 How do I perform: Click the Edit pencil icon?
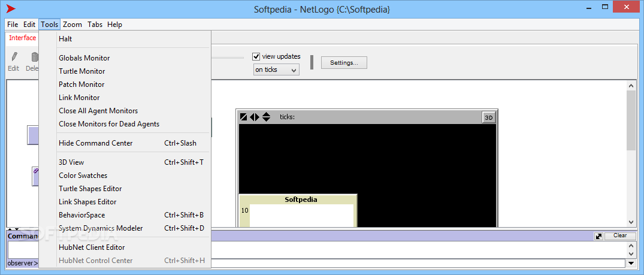pyautogui.click(x=14, y=57)
